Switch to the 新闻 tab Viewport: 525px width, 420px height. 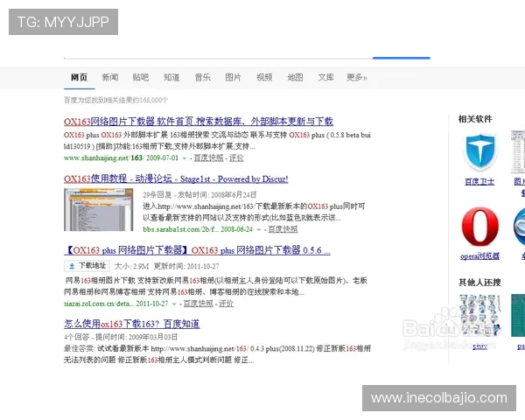click(x=110, y=78)
